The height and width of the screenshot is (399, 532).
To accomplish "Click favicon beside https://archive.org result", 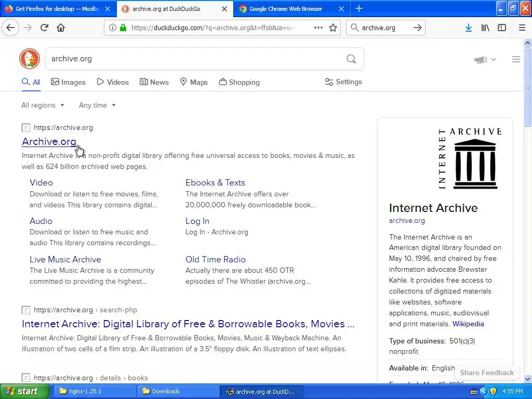I will pos(26,128).
